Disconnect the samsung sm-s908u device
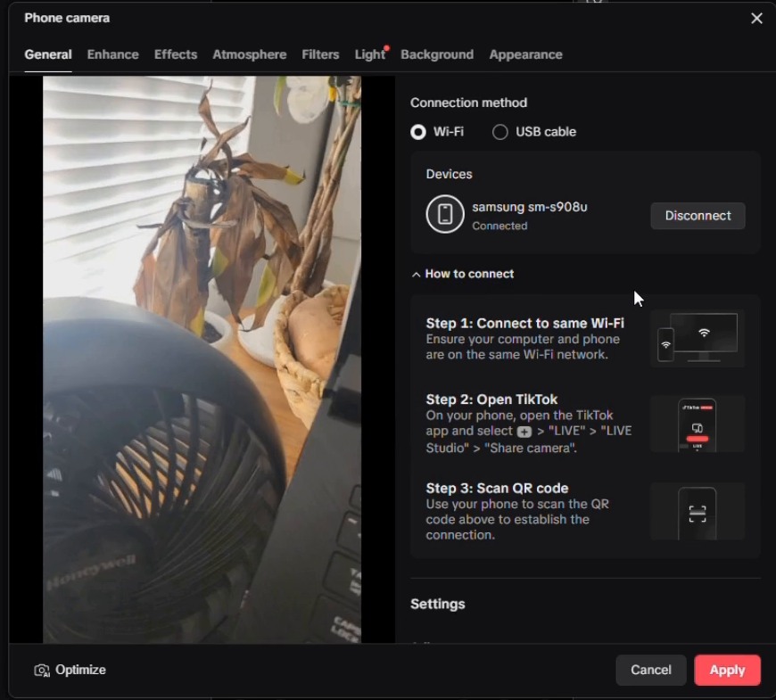 698,216
